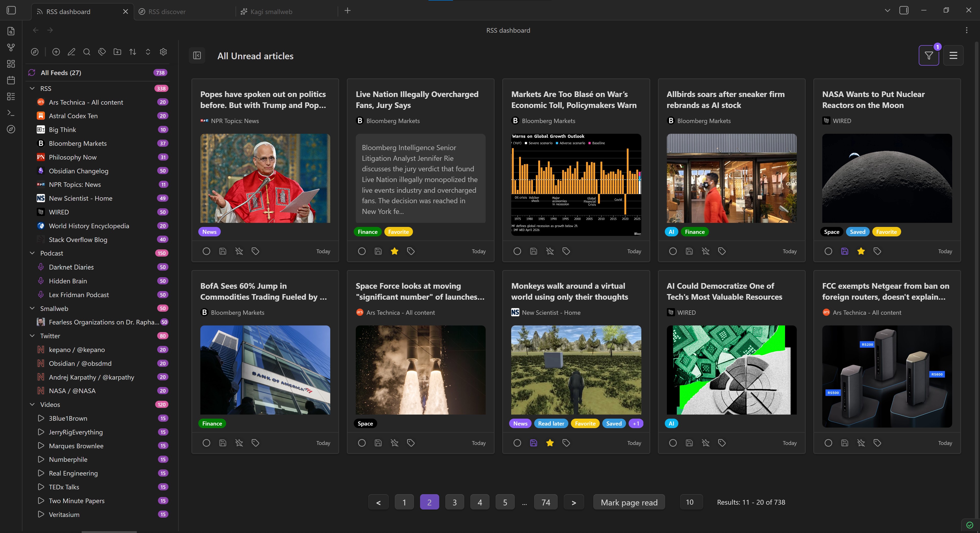Open the feed settings gear icon
Screen dimensions: 980x533
point(163,52)
